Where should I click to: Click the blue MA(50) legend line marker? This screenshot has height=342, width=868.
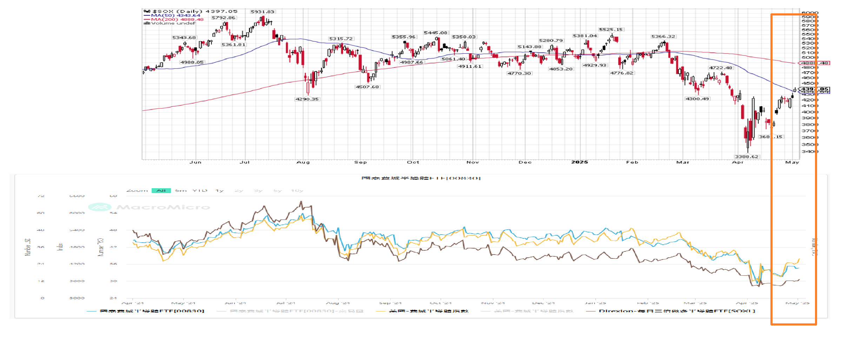pos(147,15)
